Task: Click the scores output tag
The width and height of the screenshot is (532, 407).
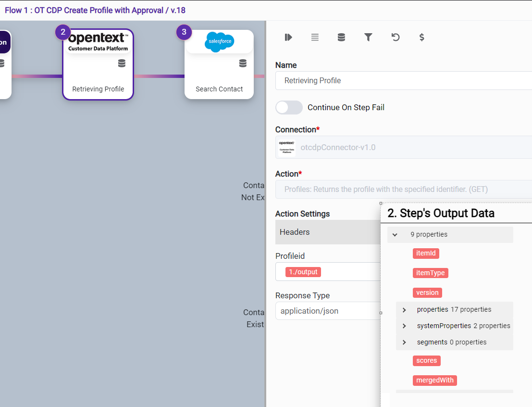Action: click(426, 361)
